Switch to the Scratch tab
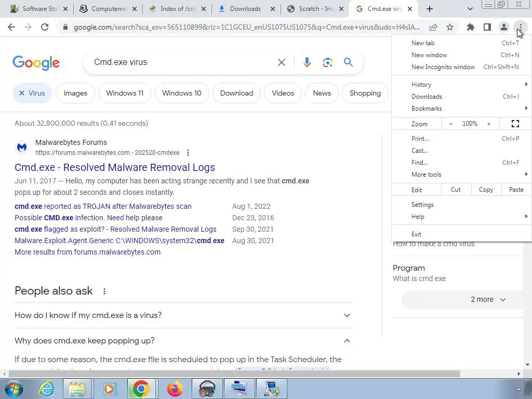The image size is (532, 399). point(314,9)
